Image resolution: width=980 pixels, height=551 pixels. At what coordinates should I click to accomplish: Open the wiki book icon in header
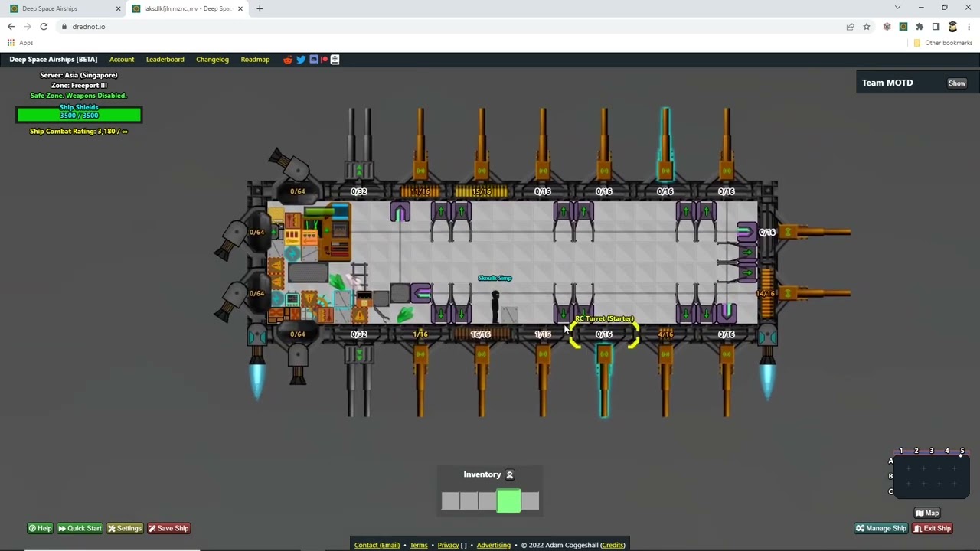(335, 60)
